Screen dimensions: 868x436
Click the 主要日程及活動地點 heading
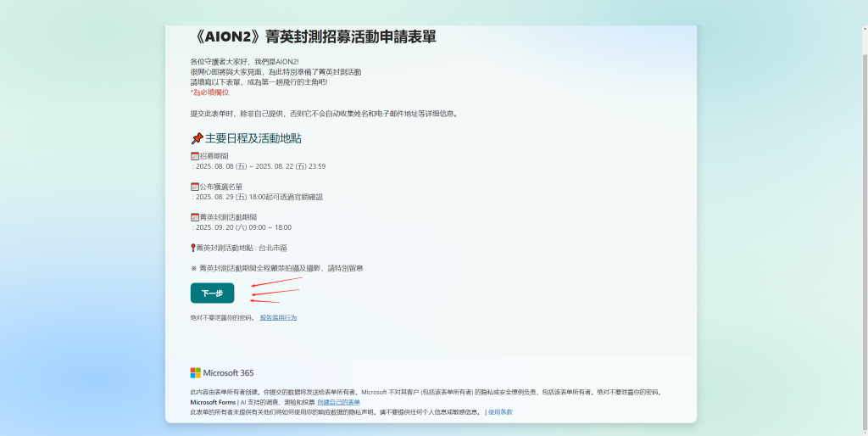click(x=253, y=138)
